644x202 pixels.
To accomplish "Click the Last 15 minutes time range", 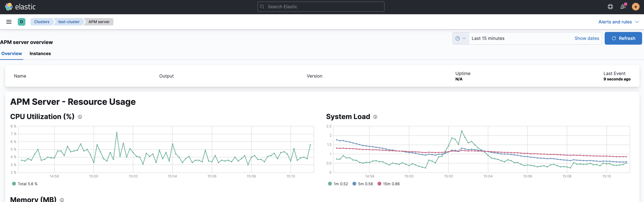I will point(488,38).
